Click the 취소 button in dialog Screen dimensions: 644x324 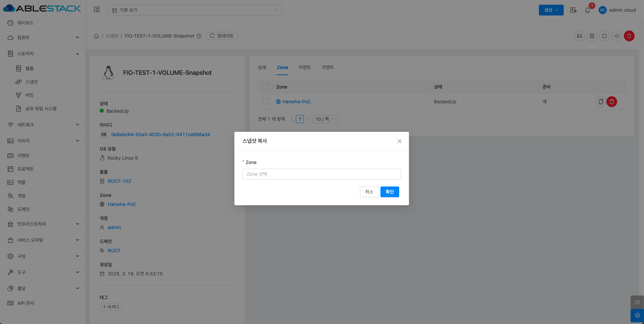click(x=369, y=192)
